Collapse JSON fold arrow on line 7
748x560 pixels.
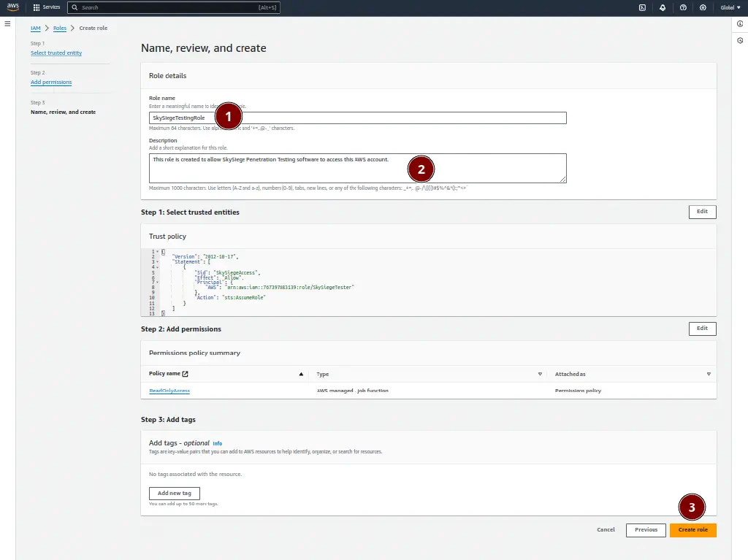[158, 283]
